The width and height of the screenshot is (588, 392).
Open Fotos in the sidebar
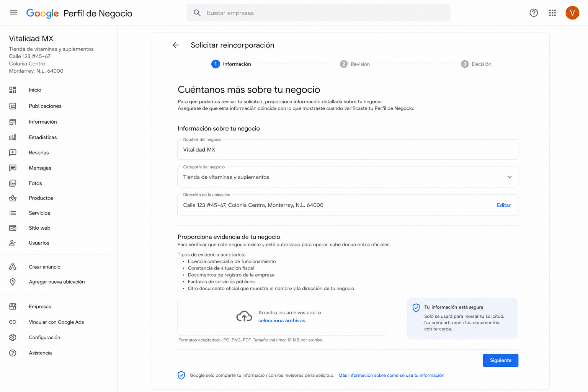click(35, 183)
